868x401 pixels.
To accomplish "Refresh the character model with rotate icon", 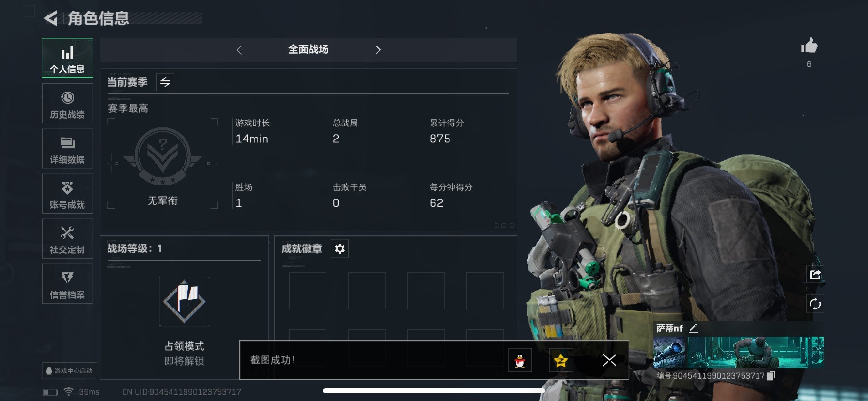I will 815,304.
